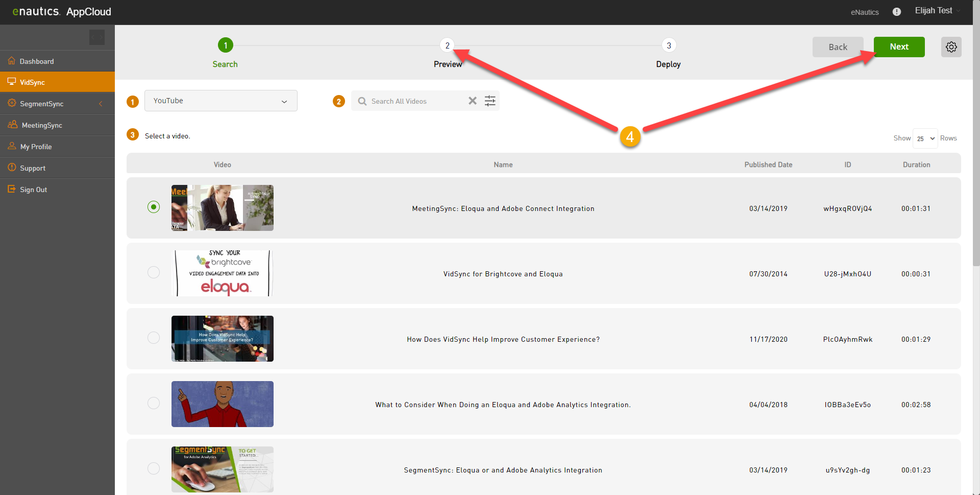
Task: Collapse sidebar using the top toggle button
Action: pos(97,37)
